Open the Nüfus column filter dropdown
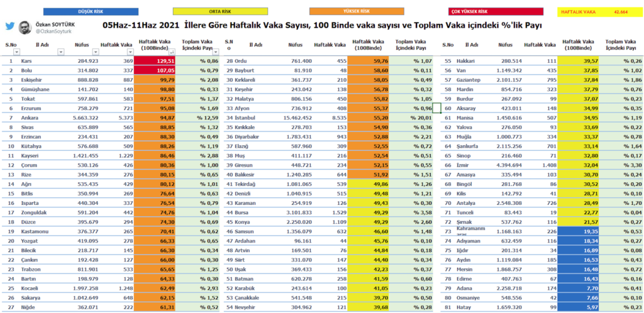This screenshot has width=644, height=313. pyautogui.click(x=96, y=52)
